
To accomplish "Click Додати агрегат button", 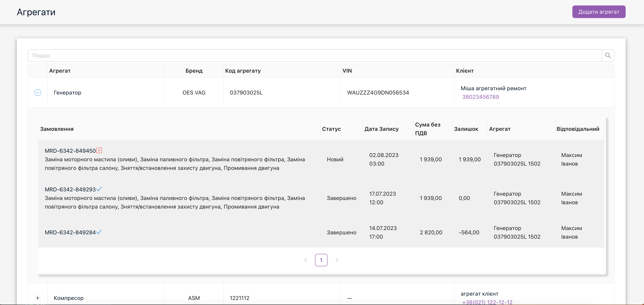I will (x=599, y=12).
